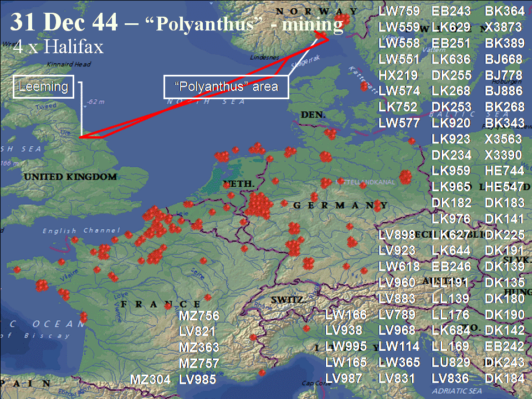This screenshot has width=532, height=399.
Task: Click serial LK959
Action: point(451,171)
